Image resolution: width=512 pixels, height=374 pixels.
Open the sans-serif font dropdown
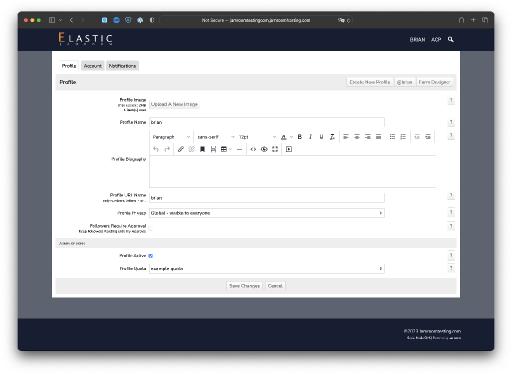click(216, 137)
